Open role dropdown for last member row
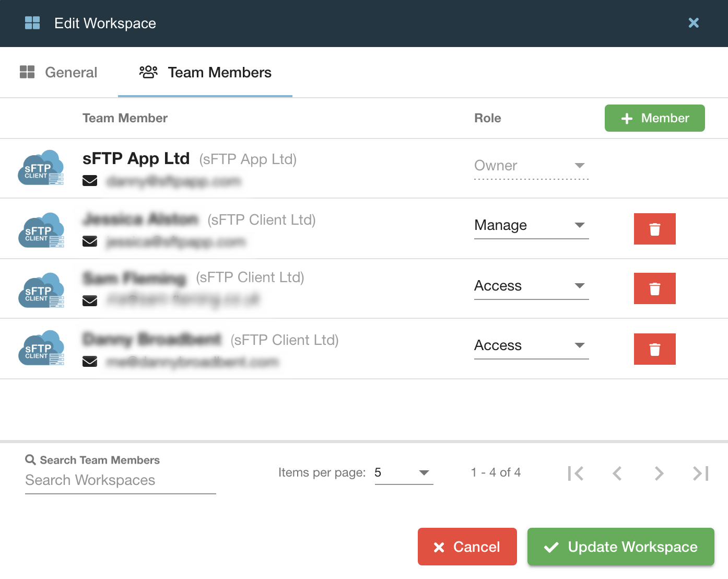 tap(531, 346)
